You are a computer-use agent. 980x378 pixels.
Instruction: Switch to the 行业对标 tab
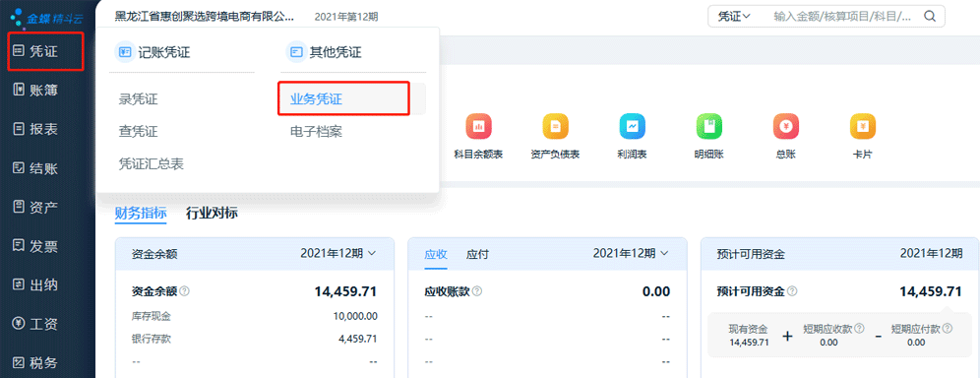[212, 213]
